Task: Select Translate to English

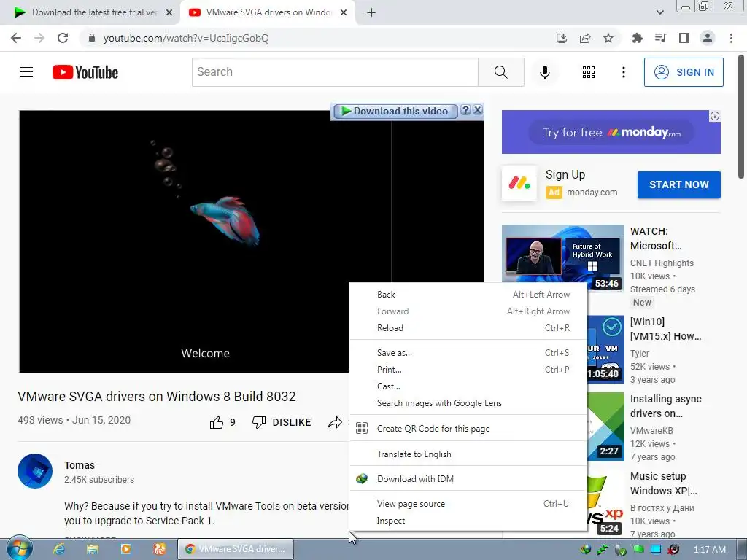Action: point(468,454)
